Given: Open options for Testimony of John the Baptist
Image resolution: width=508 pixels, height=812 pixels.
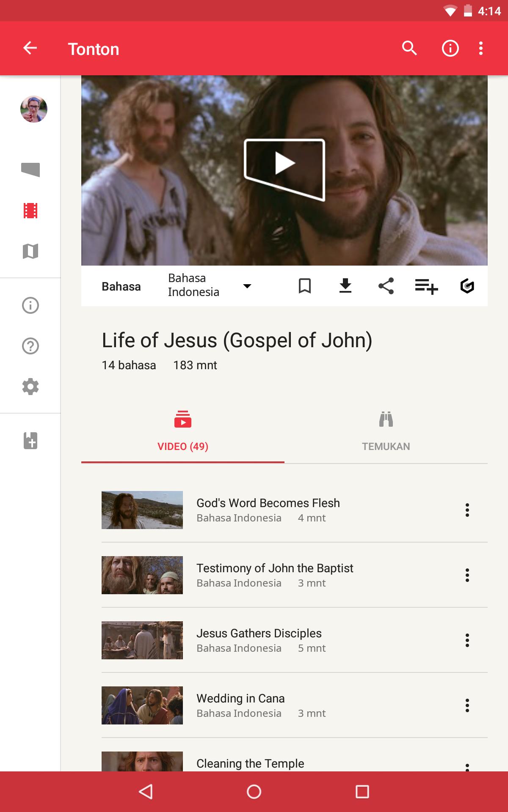Looking at the screenshot, I should (x=467, y=575).
